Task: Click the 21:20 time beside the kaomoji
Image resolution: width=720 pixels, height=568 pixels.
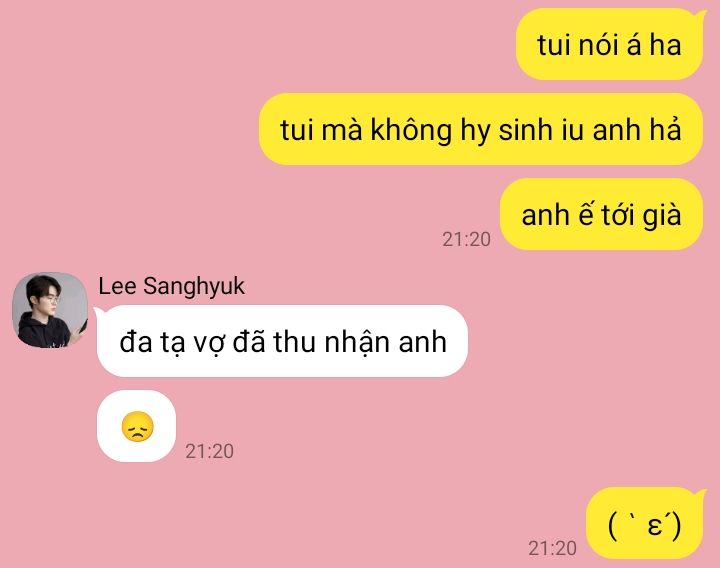Action: pyautogui.click(x=552, y=548)
